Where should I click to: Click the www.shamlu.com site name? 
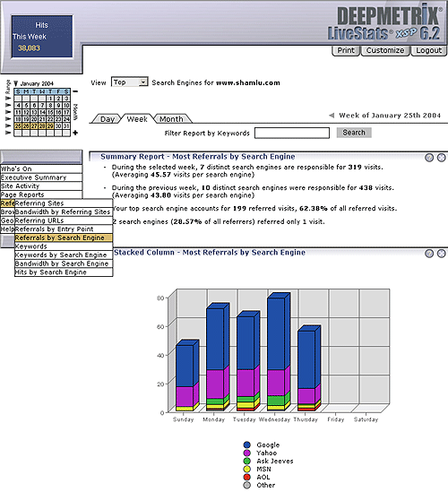[248, 82]
